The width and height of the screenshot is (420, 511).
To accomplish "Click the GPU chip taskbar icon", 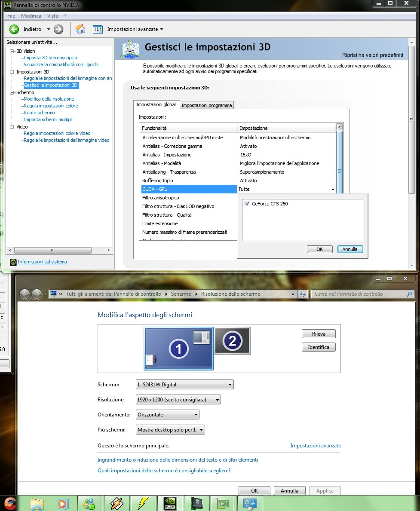I will point(196,504).
